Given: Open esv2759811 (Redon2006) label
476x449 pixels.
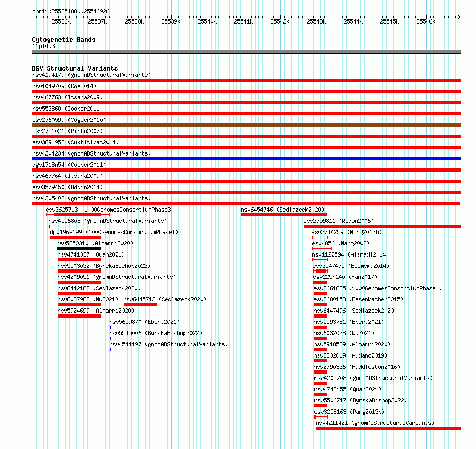Looking at the screenshot, I should (x=339, y=221).
